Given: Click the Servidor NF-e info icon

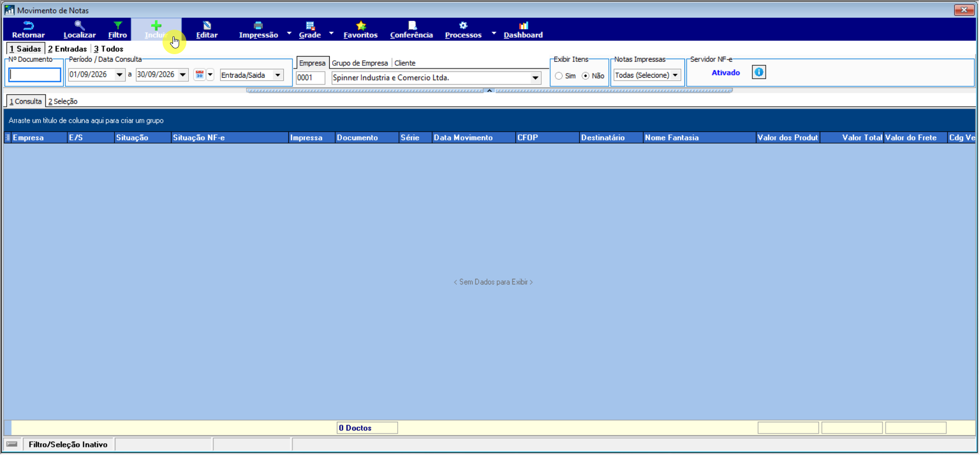Looking at the screenshot, I should (759, 72).
